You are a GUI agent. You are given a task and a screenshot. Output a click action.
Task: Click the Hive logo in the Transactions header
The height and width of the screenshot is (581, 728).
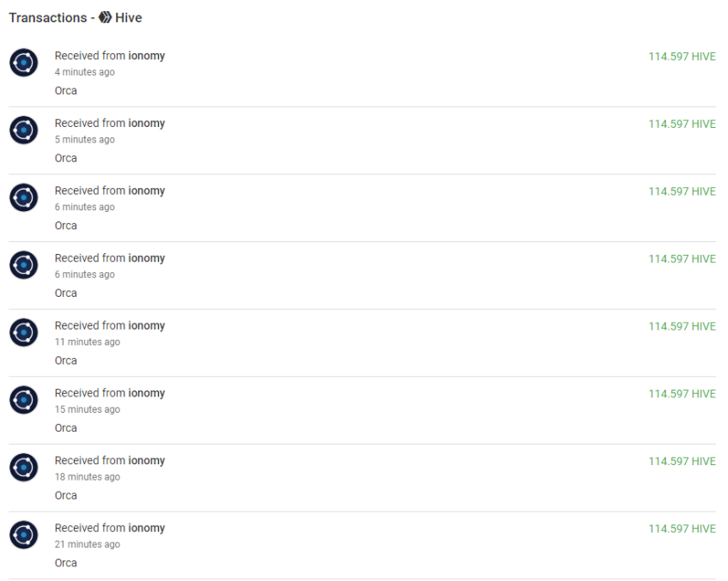(x=106, y=18)
